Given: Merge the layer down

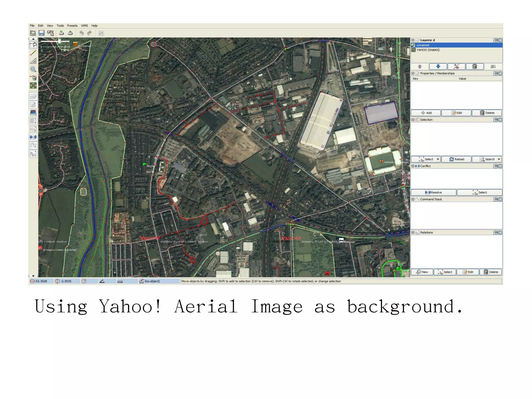Looking at the screenshot, I should point(493,67).
